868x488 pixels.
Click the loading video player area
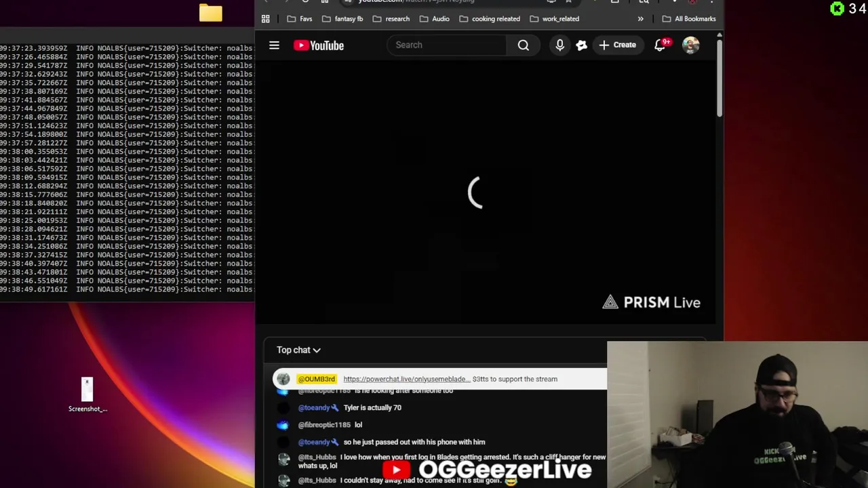point(486,193)
